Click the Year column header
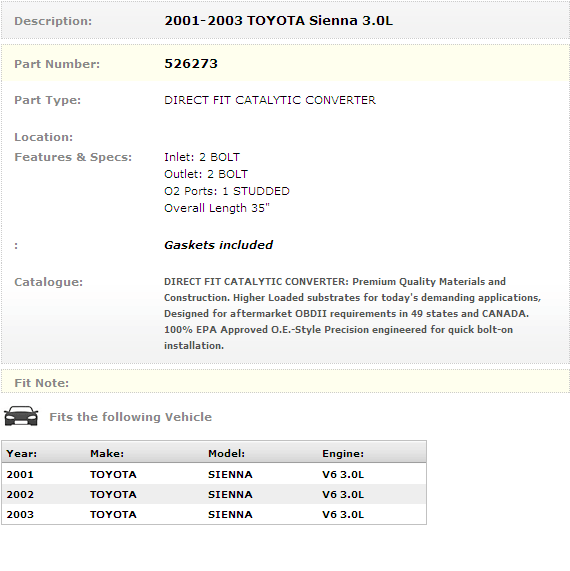The image size is (570, 571). point(21,453)
